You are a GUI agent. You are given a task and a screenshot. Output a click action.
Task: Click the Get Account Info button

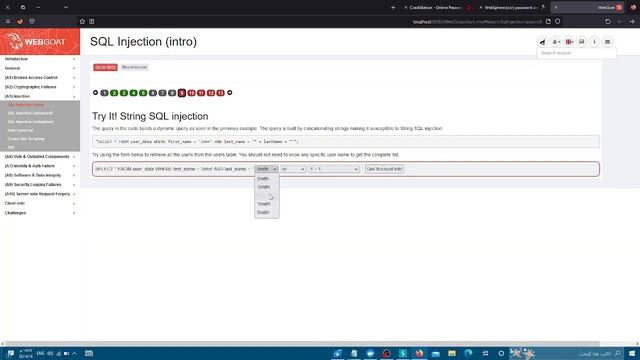pos(384,169)
